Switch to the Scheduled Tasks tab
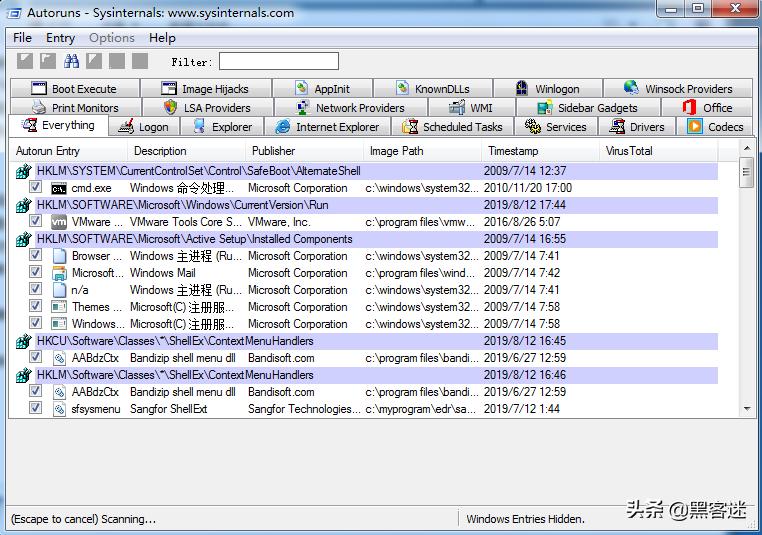This screenshot has height=535, width=762. [452, 127]
